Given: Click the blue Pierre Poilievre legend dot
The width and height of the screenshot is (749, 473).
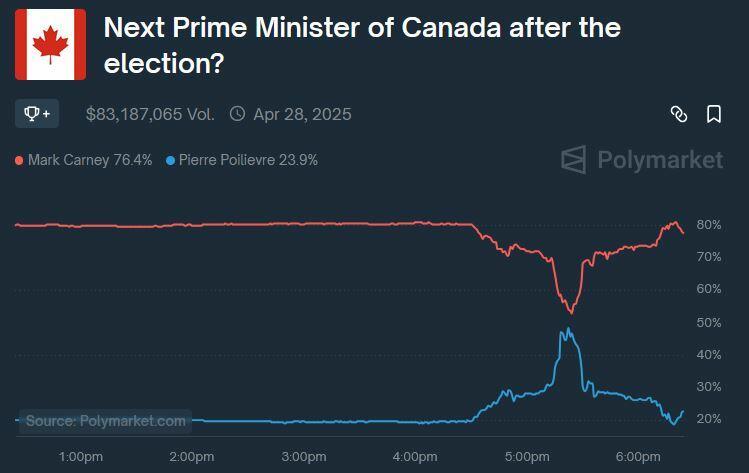Looking at the screenshot, I should click(170, 160).
